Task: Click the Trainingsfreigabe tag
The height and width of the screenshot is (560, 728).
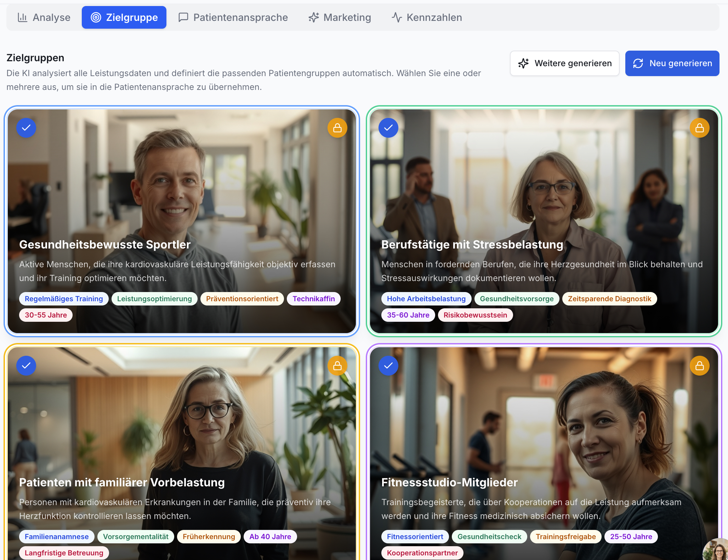Action: coord(566,537)
